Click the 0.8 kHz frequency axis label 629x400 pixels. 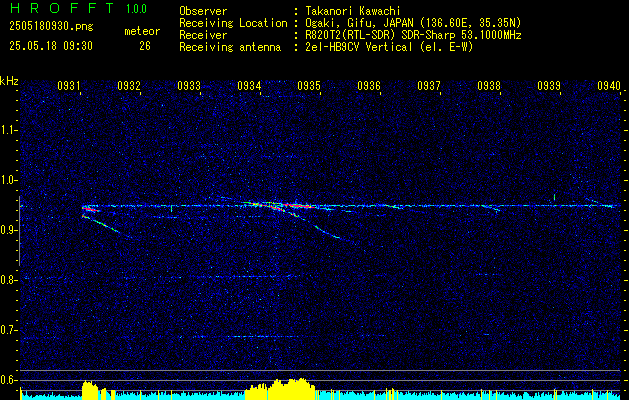click(9, 280)
